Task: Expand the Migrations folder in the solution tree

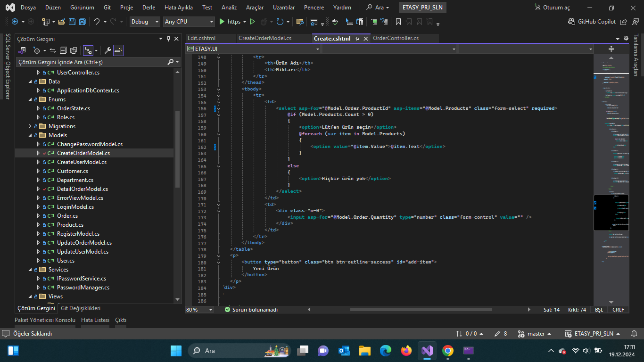Action: point(30,126)
